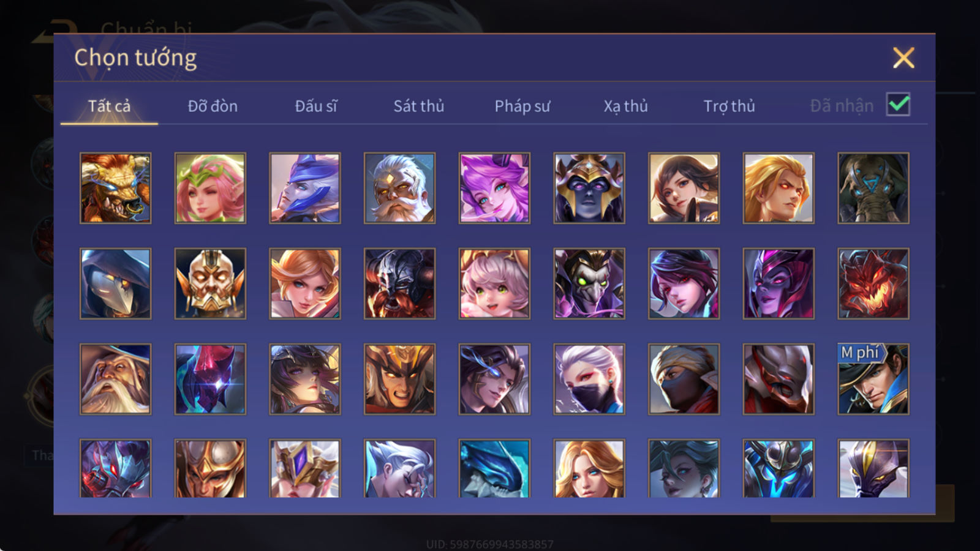This screenshot has width=980, height=551.
Task: Choose the red fire demon hero
Action: click(873, 283)
